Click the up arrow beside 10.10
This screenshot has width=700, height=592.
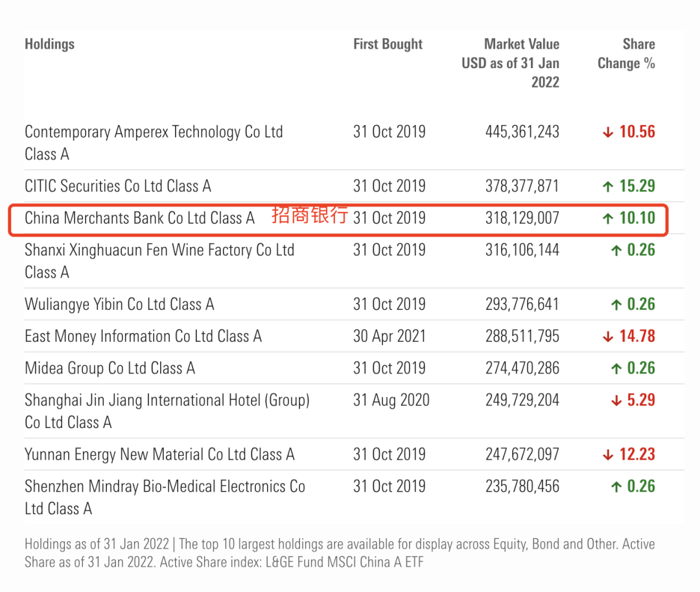coord(607,219)
